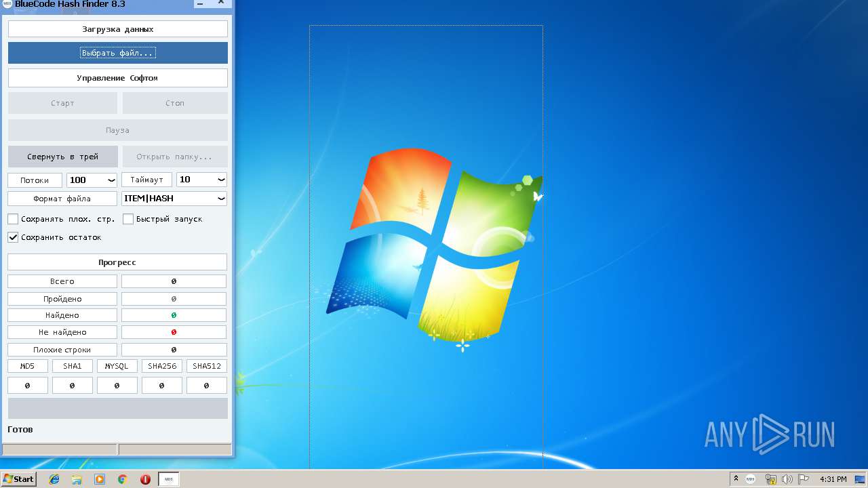868x488 pixels.
Task: Uncheck Сохранить остаток checkbox
Action: tap(13, 237)
